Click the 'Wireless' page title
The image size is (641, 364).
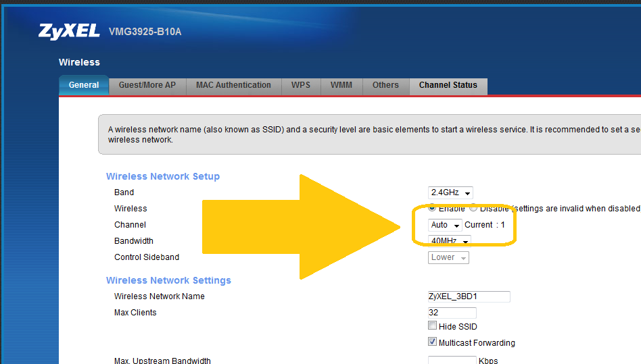(x=79, y=62)
